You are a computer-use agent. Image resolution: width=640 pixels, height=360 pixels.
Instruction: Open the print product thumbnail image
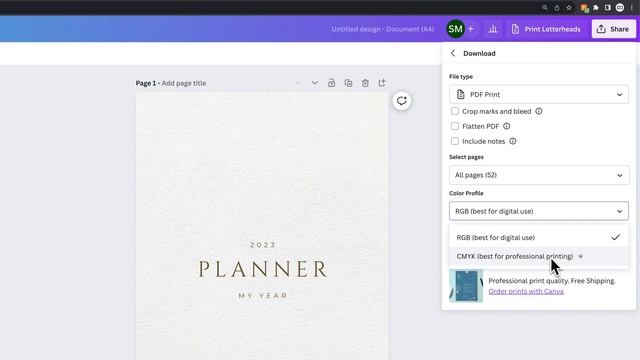(x=466, y=286)
